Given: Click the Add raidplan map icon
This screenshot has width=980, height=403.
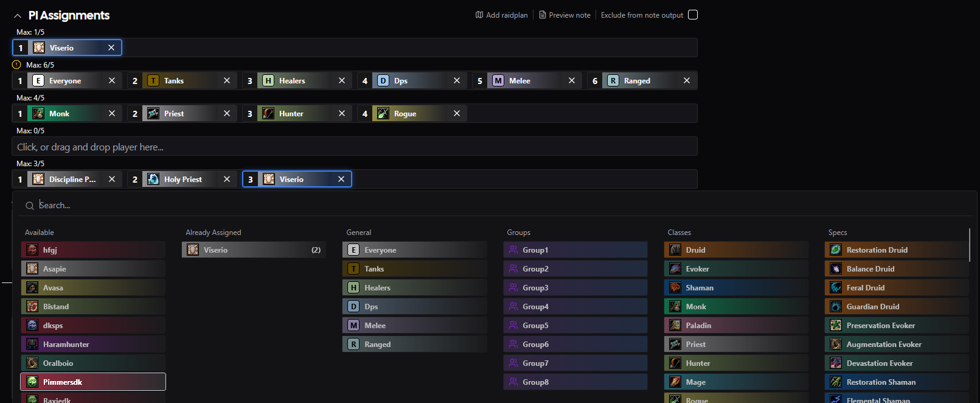Looking at the screenshot, I should (x=479, y=15).
